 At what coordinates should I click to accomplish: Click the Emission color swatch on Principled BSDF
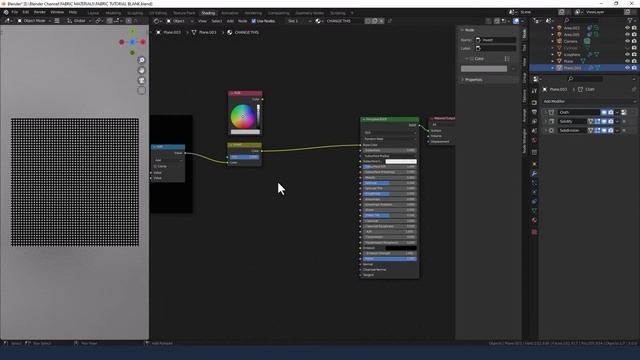point(401,248)
